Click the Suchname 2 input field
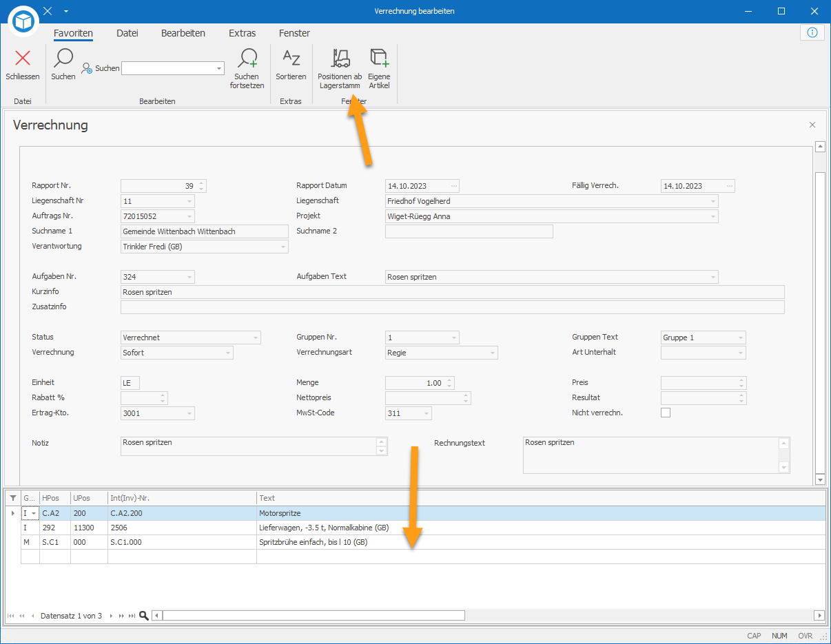The width and height of the screenshot is (831, 644). pyautogui.click(x=469, y=231)
